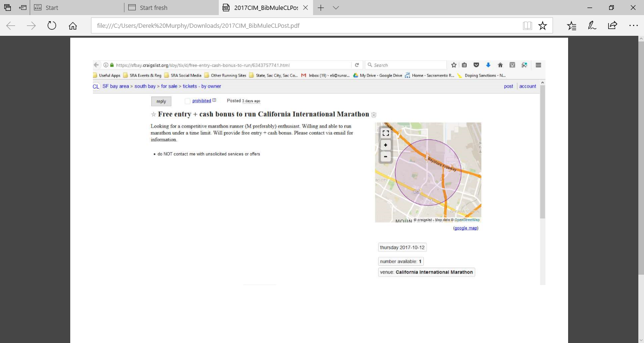Open SRA Events & Reg bookmark folder
The width and height of the screenshot is (644, 343).
tap(142, 75)
